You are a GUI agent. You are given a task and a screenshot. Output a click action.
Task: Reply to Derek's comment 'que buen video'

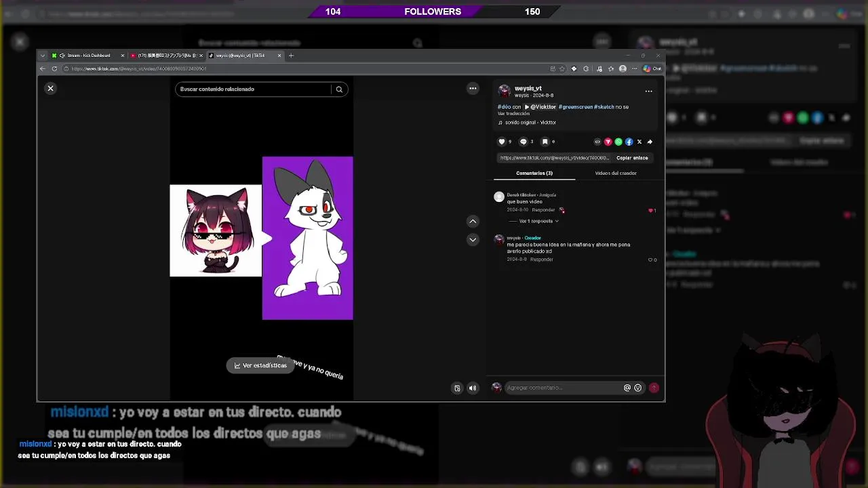[543, 210]
